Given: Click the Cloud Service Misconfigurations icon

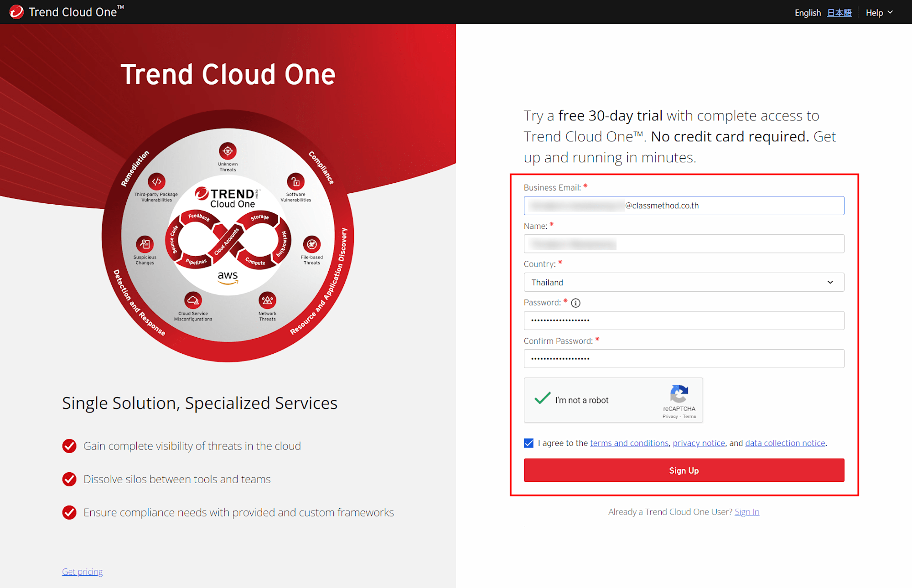Looking at the screenshot, I should coord(193,300).
